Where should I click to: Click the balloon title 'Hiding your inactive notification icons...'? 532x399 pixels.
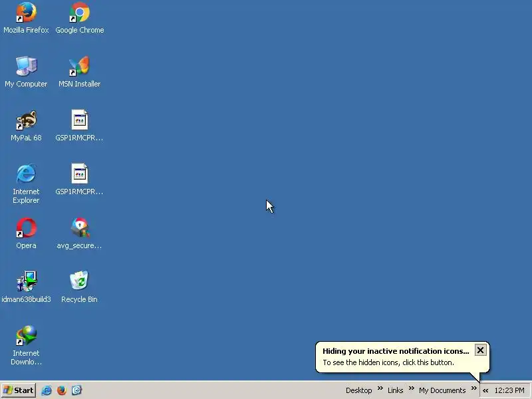pos(396,351)
